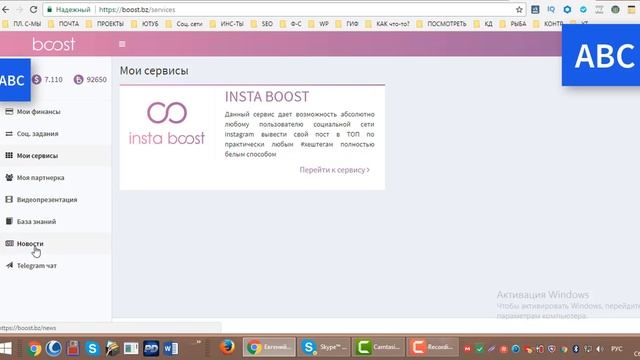This screenshot has width=640, height=360.
Task: Open the PD pinned app in taskbar
Action: (x=151, y=348)
